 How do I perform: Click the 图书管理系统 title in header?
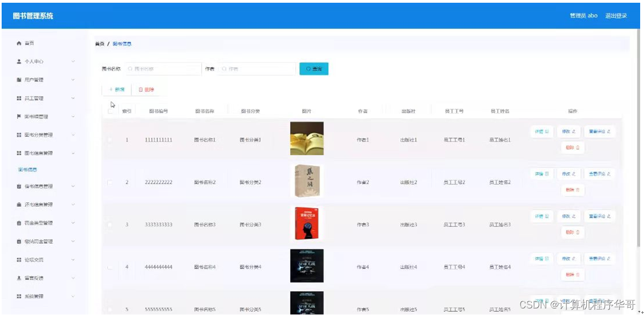33,16
